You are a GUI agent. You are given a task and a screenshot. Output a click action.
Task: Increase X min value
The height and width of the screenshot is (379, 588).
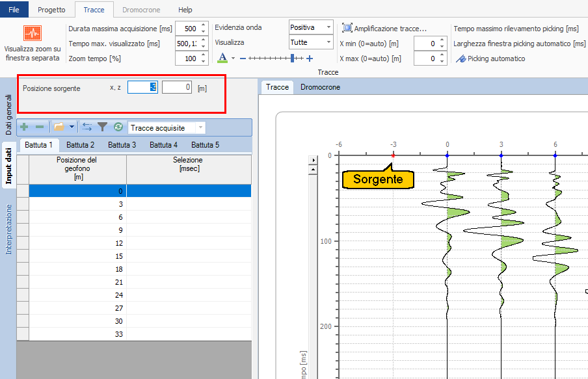click(x=442, y=40)
